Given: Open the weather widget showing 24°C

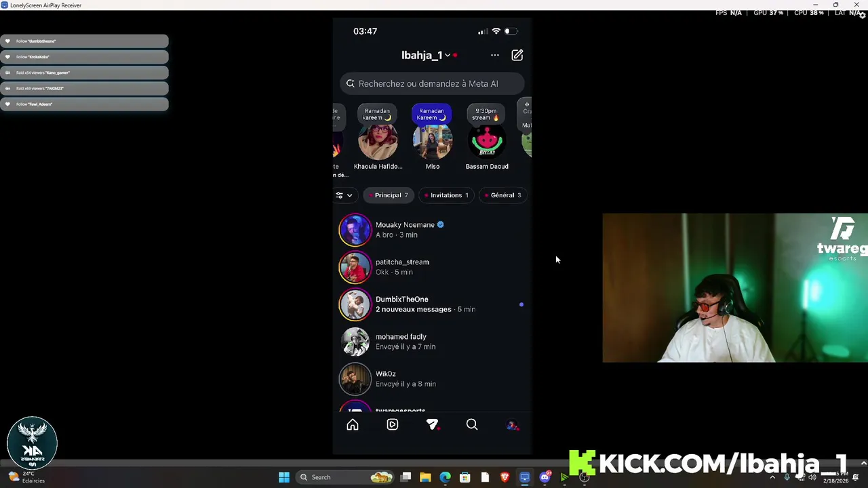Looking at the screenshot, I should (25, 477).
